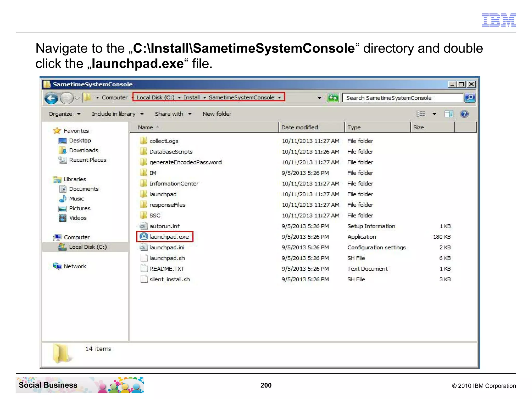This screenshot has width=532, height=399.
Task: Select the README.TXT file icon
Action: (x=144, y=269)
